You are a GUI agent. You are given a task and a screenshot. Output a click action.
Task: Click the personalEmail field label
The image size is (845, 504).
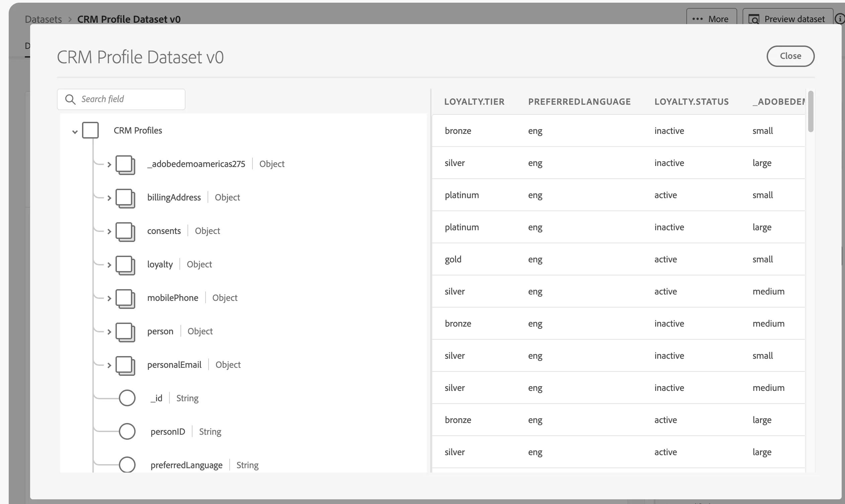click(174, 365)
